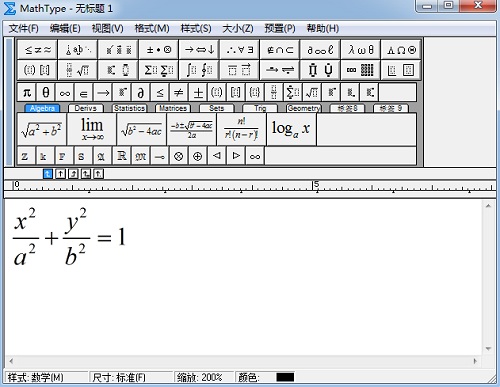The height and width of the screenshot is (387, 500).
Task: Click the horizontal scrollbar right arrow
Action: click(475, 361)
